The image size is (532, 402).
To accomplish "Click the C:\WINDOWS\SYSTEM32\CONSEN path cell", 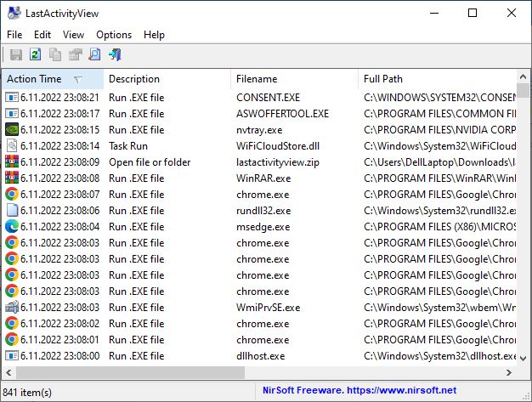I will click(439, 98).
